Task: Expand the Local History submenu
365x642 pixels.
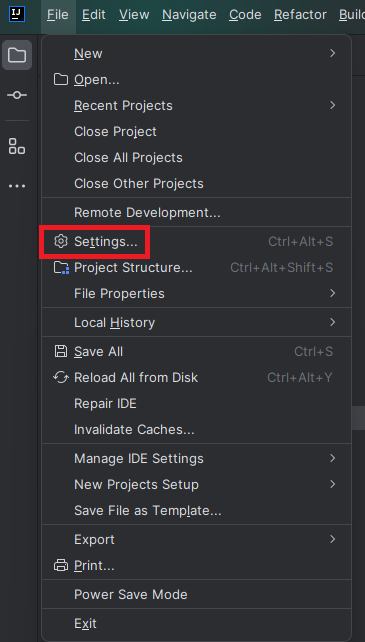Action: (197, 322)
